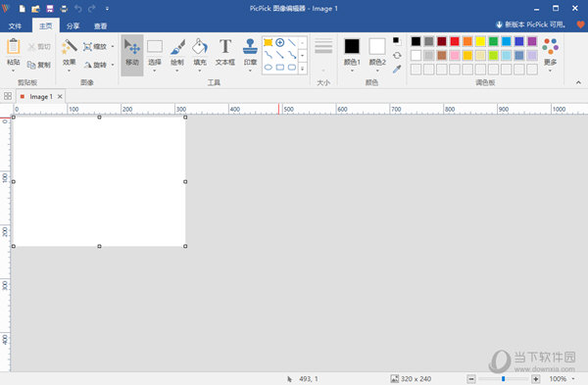The image size is (588, 385).
Task: Expand the 缩放 dropdown arrow
Action: 113,46
